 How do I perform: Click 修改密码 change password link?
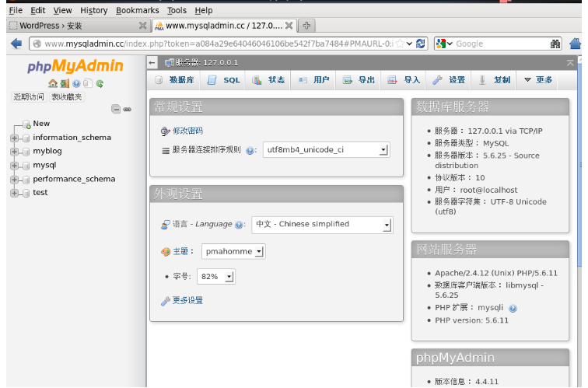(x=187, y=131)
